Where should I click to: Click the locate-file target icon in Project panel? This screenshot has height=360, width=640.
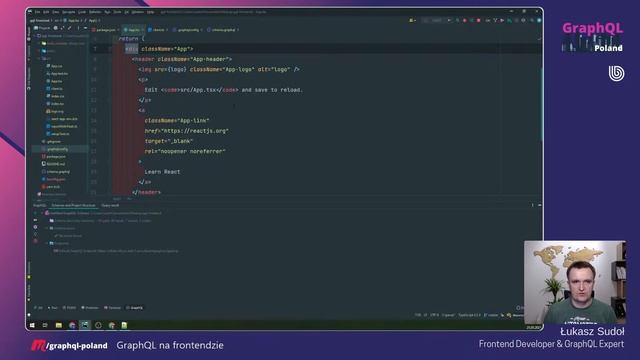click(x=56, y=28)
